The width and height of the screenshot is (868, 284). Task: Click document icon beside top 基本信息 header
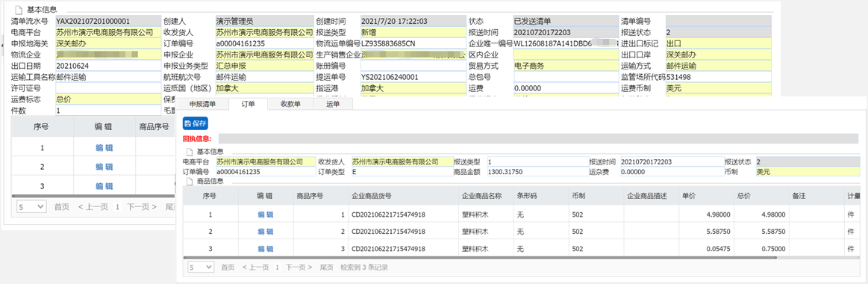(18, 10)
